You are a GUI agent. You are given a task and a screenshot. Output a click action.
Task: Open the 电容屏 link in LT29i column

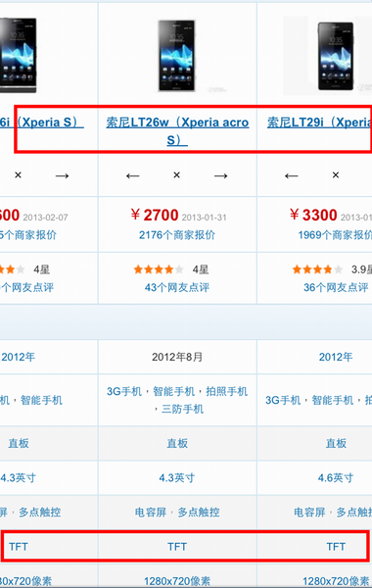(x=309, y=512)
